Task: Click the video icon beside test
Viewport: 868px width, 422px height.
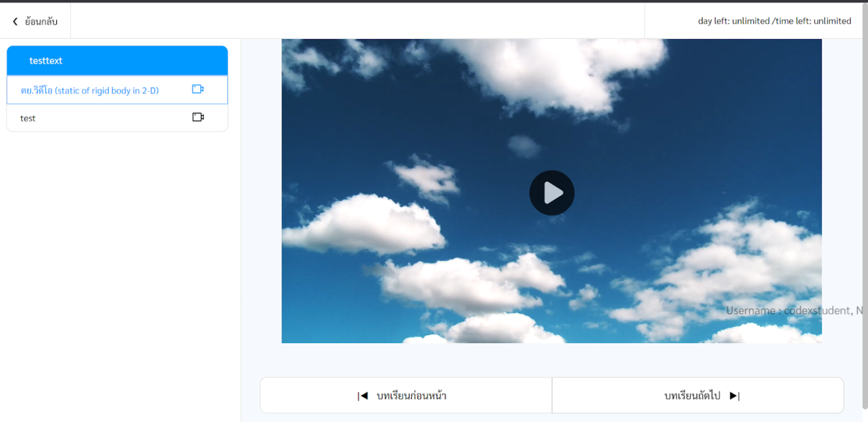Action: tap(198, 117)
